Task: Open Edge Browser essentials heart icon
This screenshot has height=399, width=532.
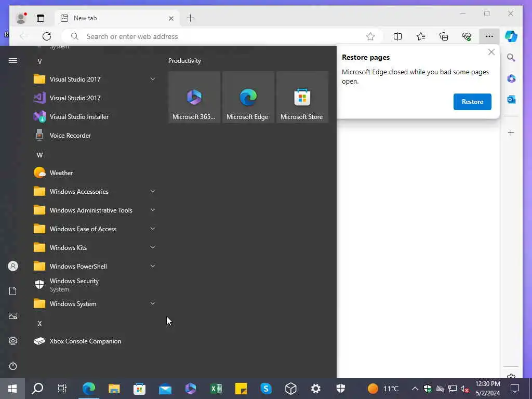Action: 467,36
